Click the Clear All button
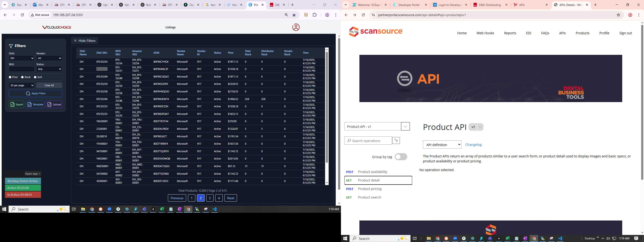This screenshot has width=644, height=242. (49, 85)
